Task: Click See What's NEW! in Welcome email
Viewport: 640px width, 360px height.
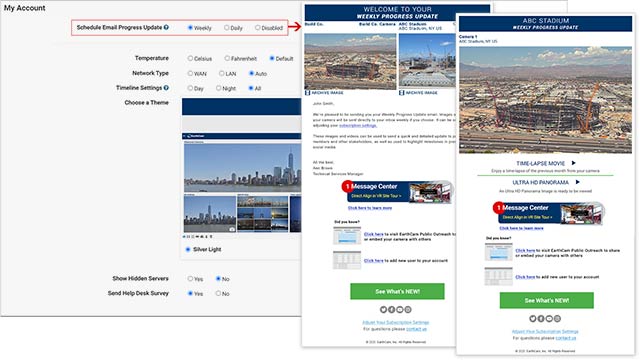Action: click(x=397, y=291)
